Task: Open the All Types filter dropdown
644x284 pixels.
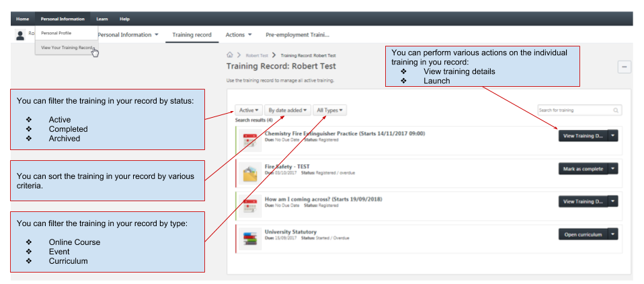Action: click(x=330, y=110)
